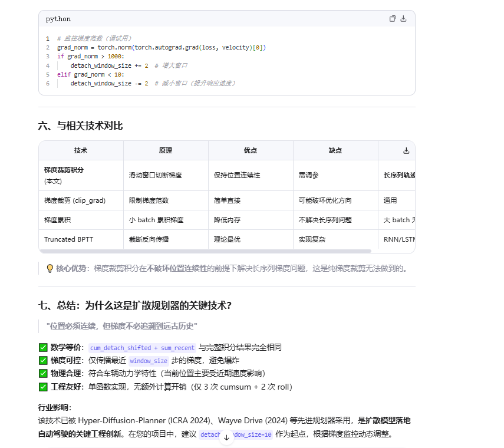Click code line 2 with grad_norm assignment

[x=162, y=48]
